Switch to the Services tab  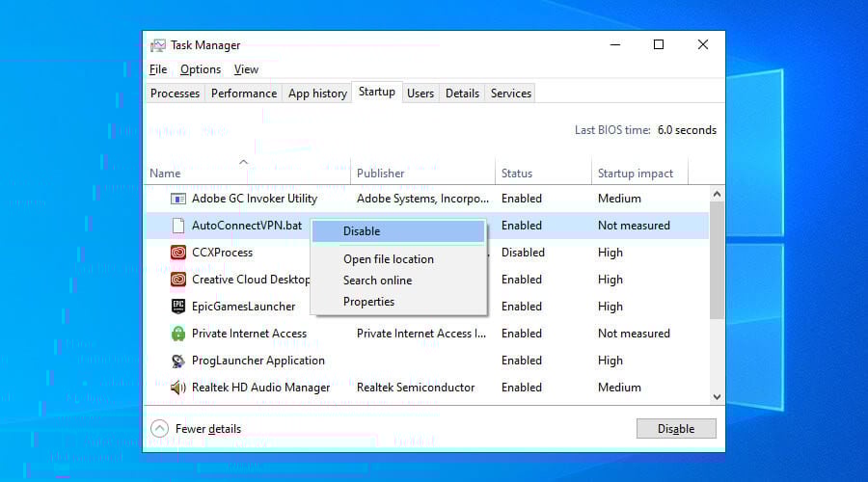(x=510, y=94)
